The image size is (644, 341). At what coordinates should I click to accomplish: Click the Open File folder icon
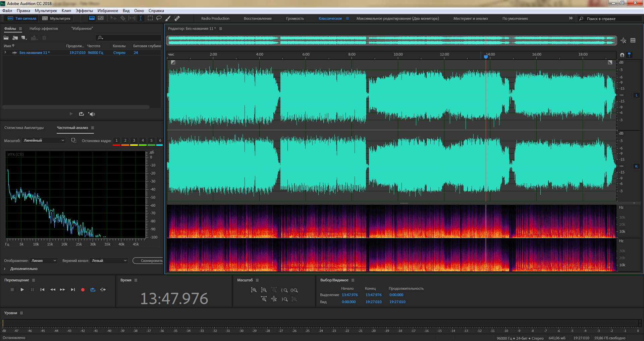tap(6, 38)
